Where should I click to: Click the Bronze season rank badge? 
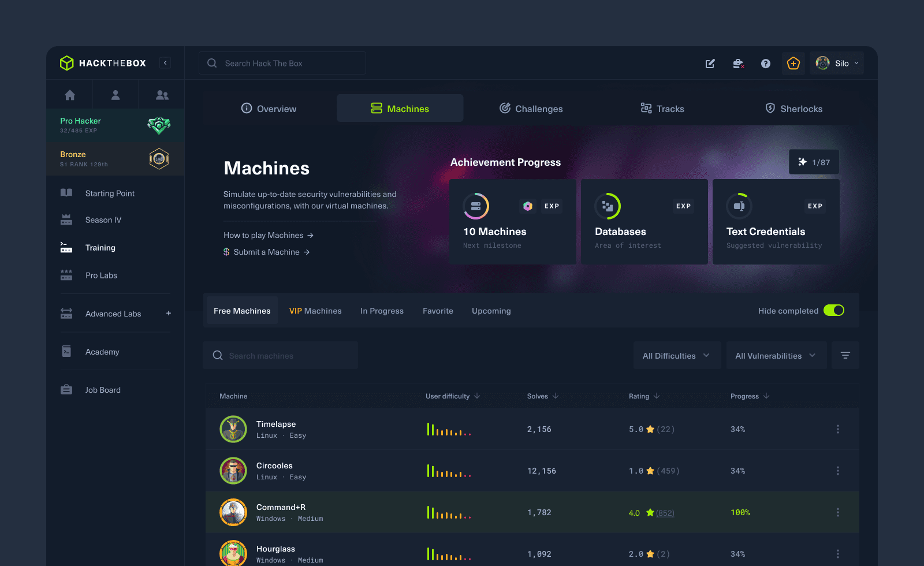click(159, 159)
